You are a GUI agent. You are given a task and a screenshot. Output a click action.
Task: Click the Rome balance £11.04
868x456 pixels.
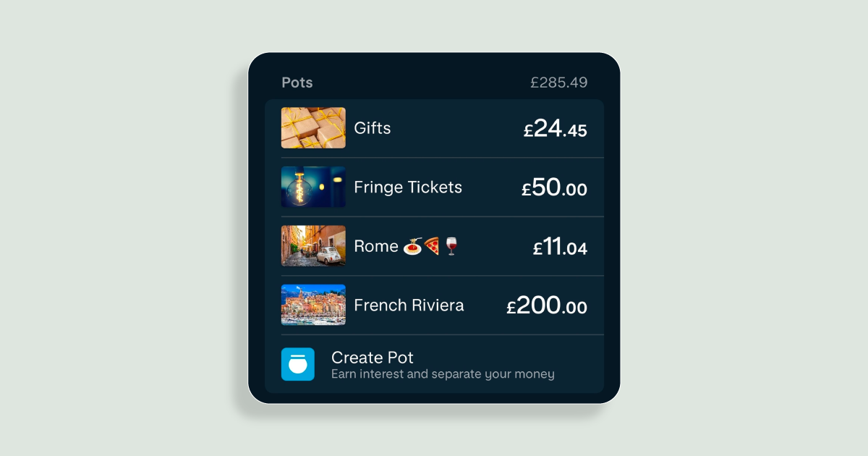pos(560,247)
